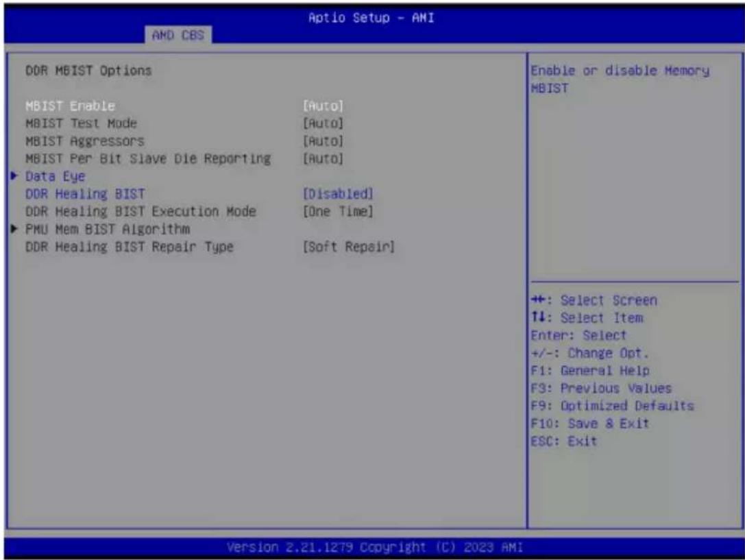Select MBIST Aggressors setting
Image resolution: width=745 pixels, height=560 pixels.
[85, 141]
